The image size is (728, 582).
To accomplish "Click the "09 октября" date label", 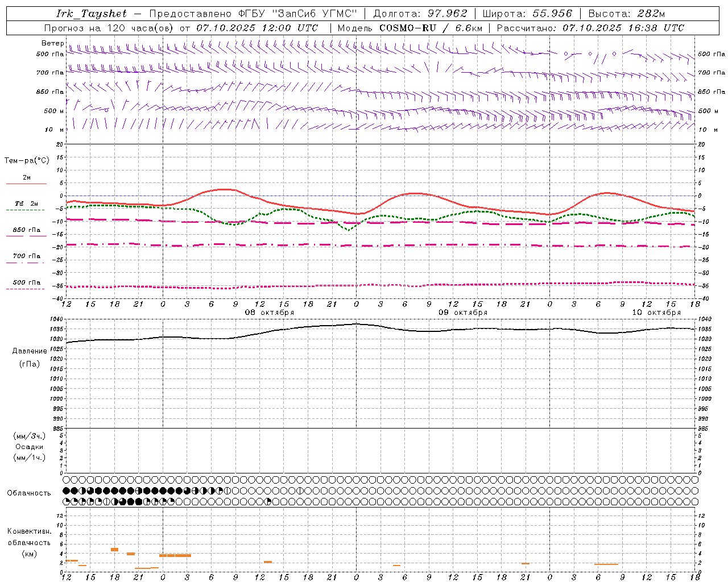I will click(x=463, y=313).
